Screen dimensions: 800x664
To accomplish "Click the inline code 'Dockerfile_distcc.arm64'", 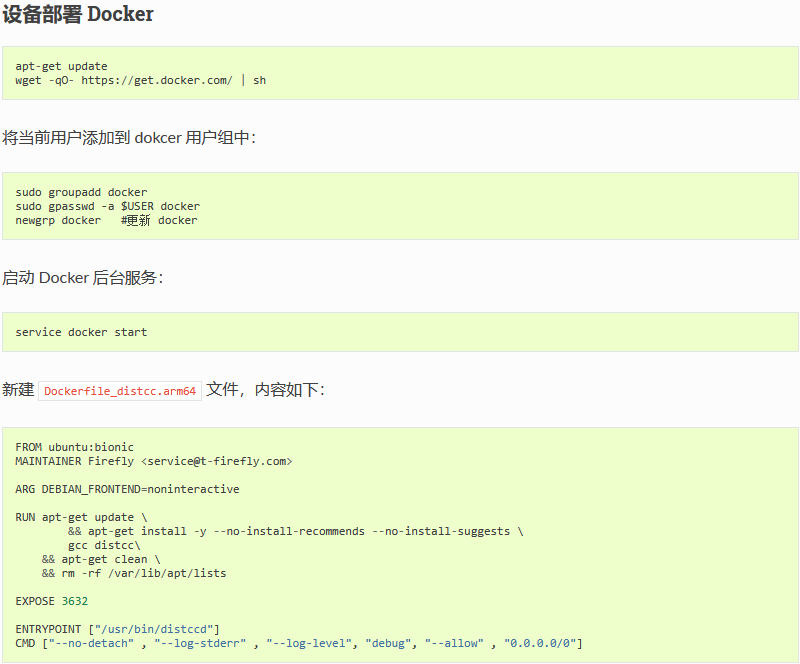I will [x=120, y=391].
